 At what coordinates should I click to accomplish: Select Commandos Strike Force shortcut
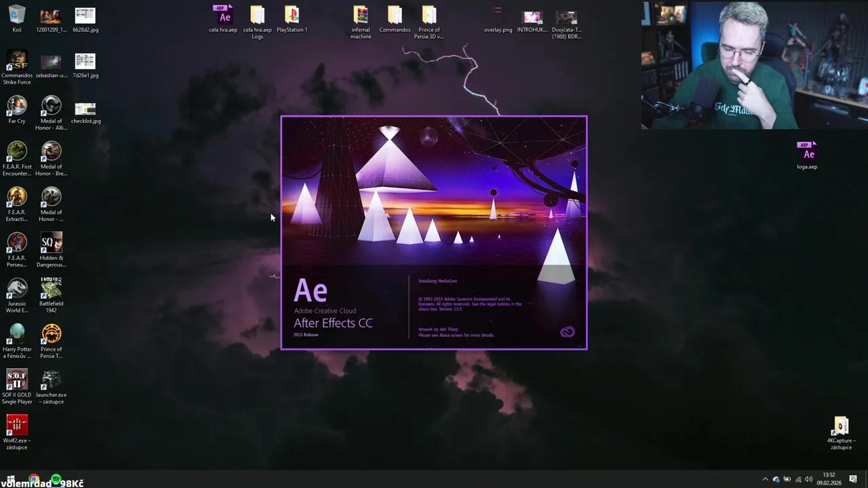(x=17, y=66)
